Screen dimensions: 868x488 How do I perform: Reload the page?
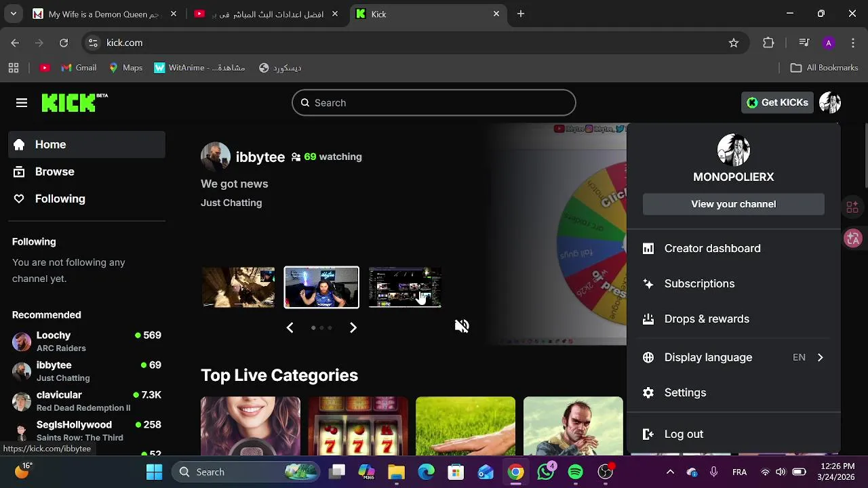click(64, 43)
